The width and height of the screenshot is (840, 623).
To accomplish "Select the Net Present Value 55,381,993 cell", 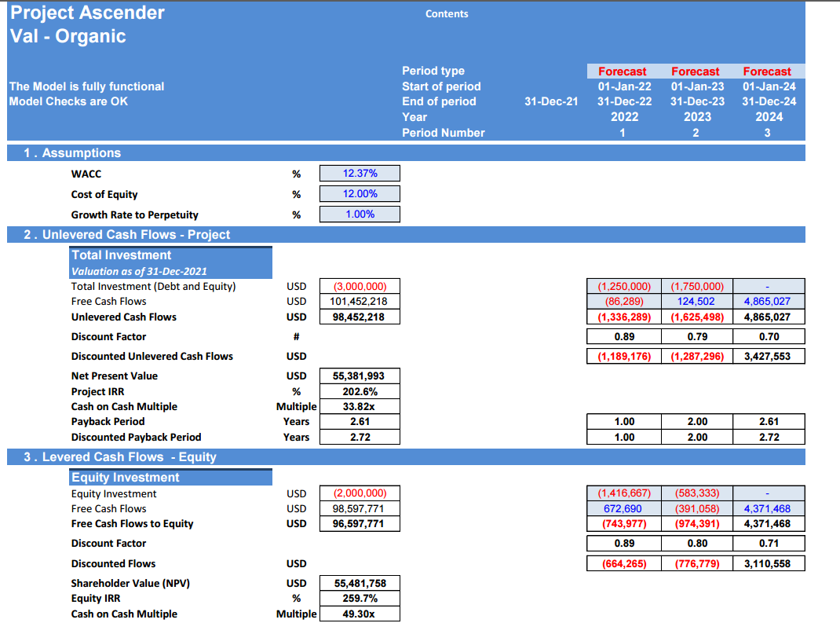I will click(360, 376).
